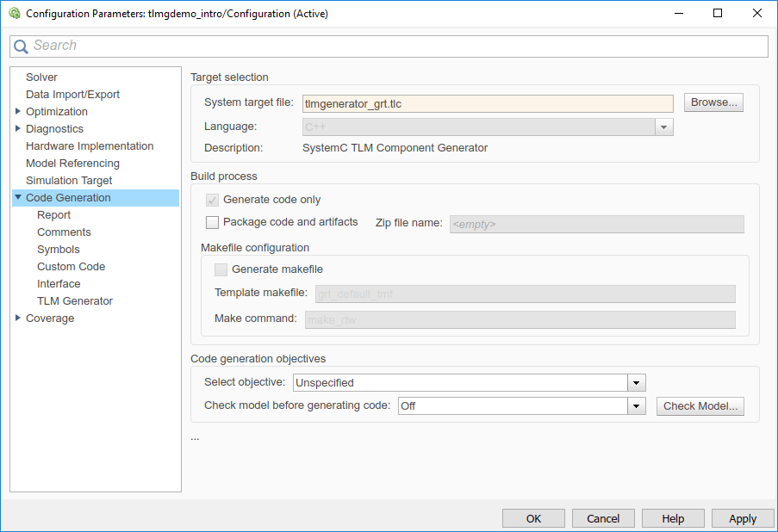
Task: Click the search magnifier icon
Action: tap(22, 46)
